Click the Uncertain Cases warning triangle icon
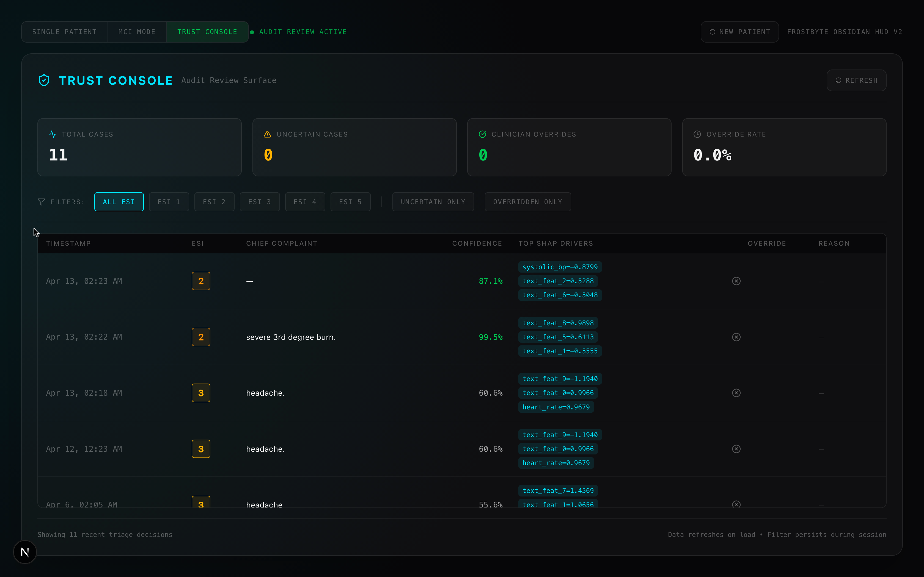 click(x=267, y=134)
